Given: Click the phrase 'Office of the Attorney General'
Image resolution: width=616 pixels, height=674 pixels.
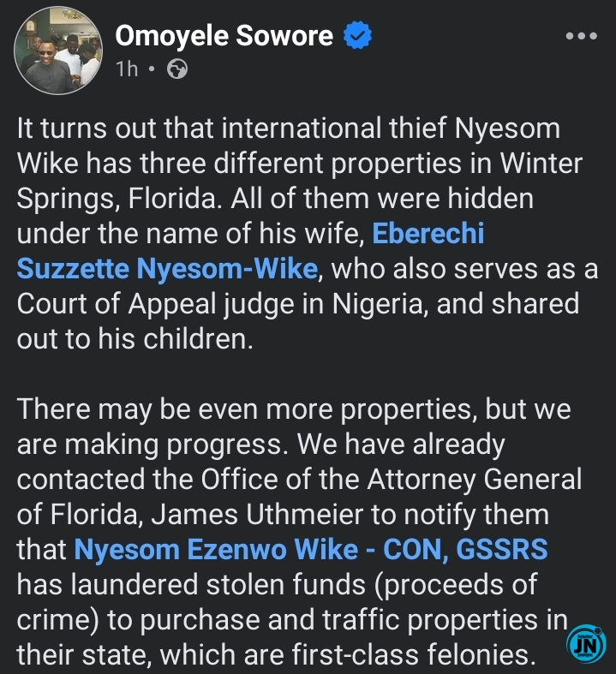Looking at the screenshot, I should pyautogui.click(x=392, y=480).
